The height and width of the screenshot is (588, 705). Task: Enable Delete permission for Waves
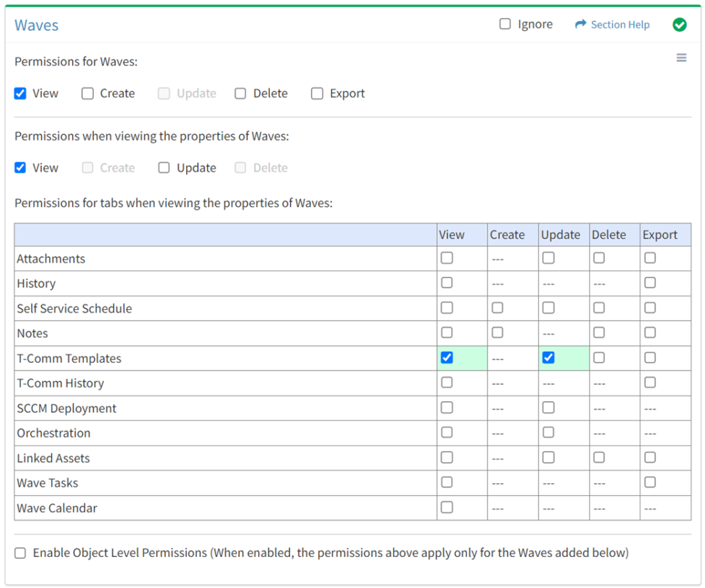(240, 94)
